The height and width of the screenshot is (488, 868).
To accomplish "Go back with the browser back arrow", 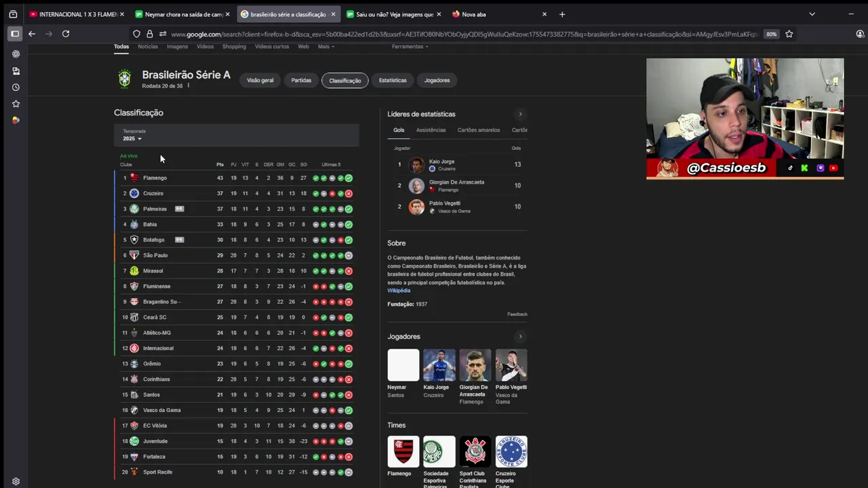I will [31, 34].
